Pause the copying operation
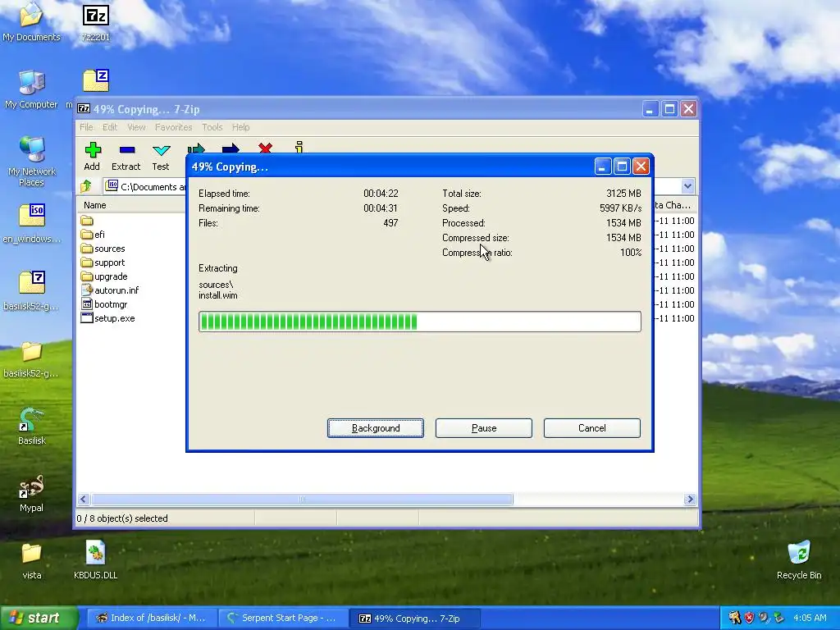840x630 pixels. point(484,428)
